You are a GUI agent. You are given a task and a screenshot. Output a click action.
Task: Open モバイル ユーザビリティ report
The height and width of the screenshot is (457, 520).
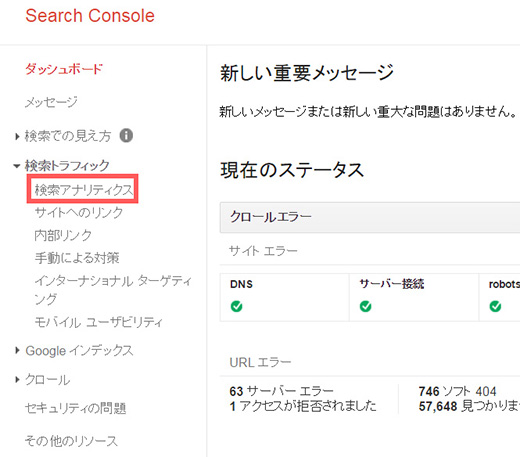pos(99,322)
